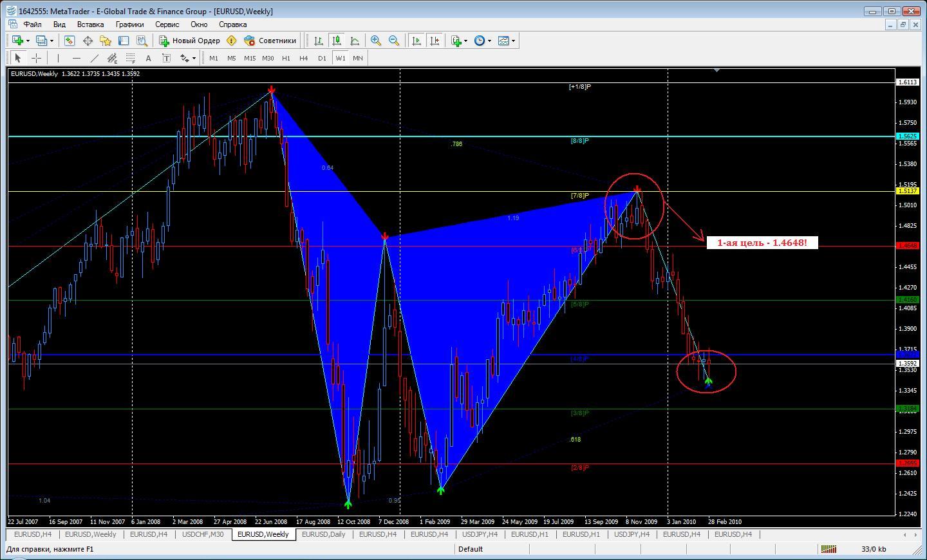
Task: Open the Вставка menu
Action: (x=90, y=24)
